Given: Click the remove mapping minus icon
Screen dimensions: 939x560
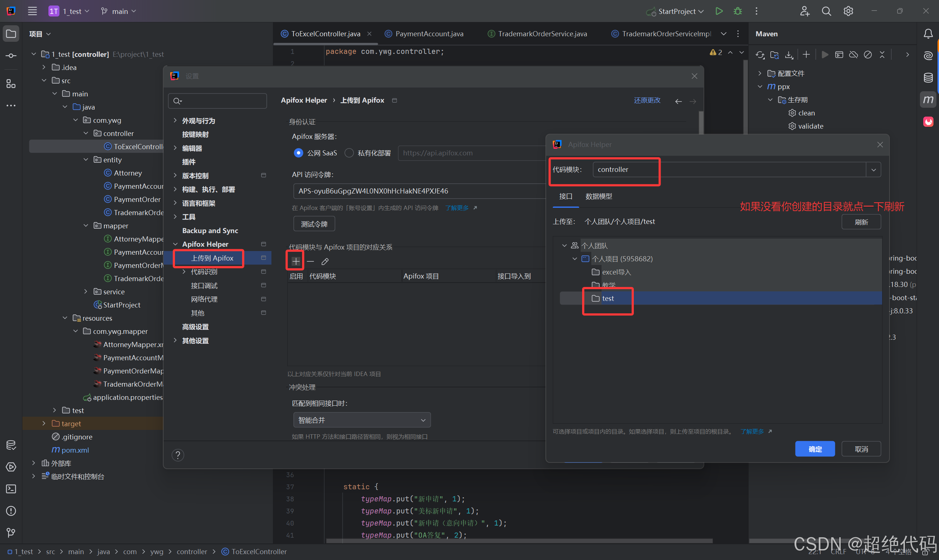Looking at the screenshot, I should click(x=310, y=261).
